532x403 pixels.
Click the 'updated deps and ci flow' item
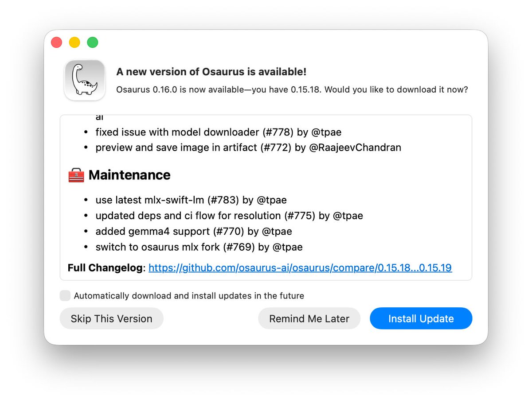coord(229,216)
